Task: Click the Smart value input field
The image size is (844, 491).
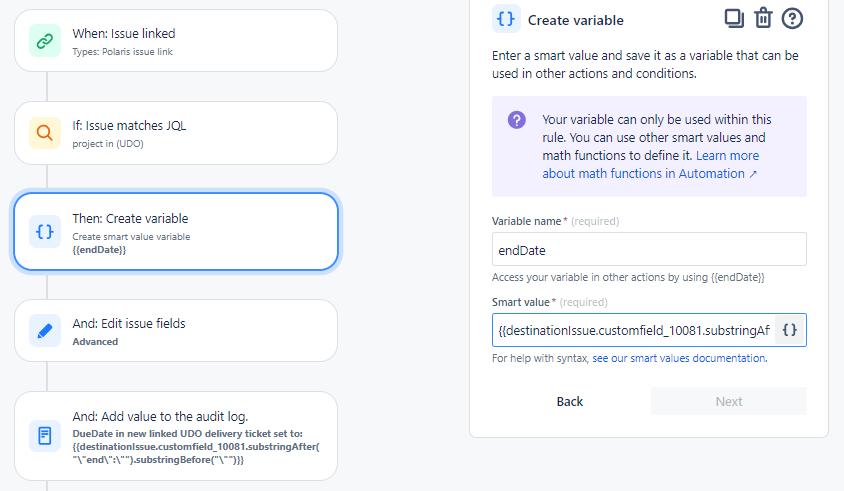Action: [634, 330]
